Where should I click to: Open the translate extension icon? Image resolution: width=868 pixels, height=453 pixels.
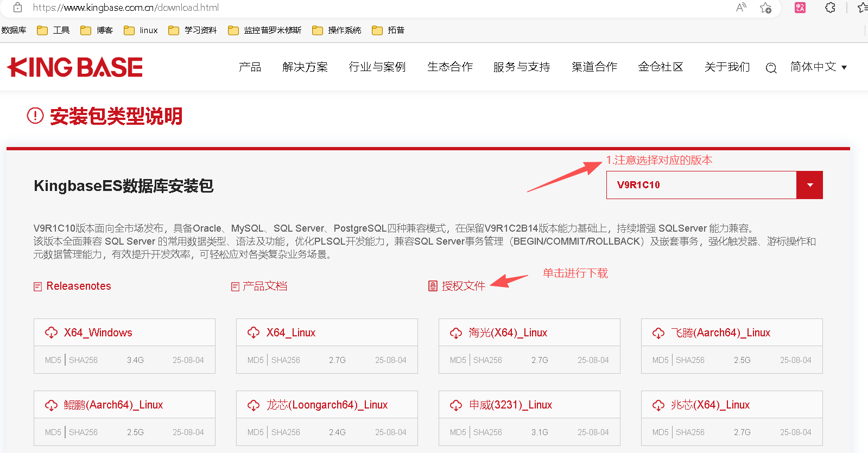tap(800, 8)
